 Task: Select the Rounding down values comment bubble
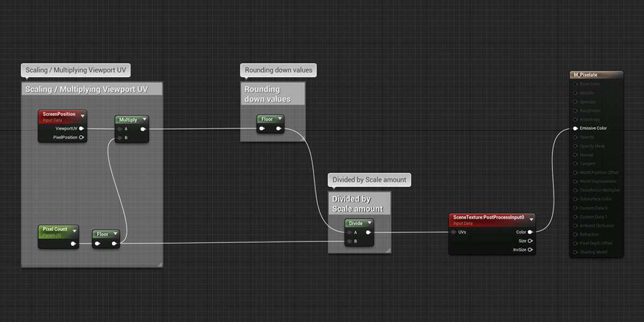[x=278, y=70]
